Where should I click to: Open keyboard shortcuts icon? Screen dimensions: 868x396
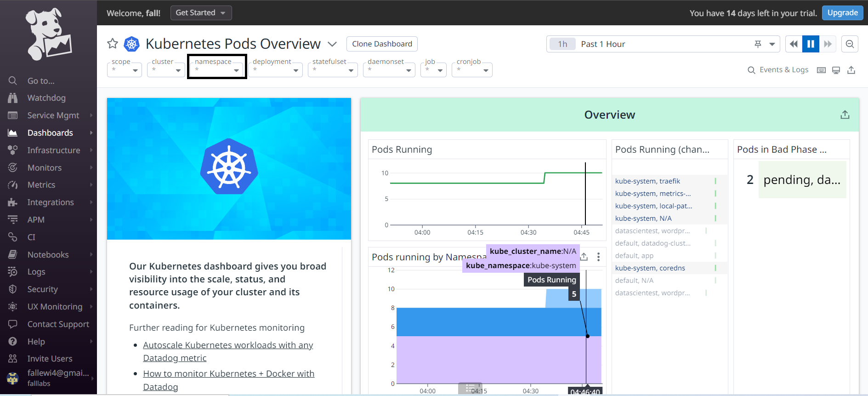point(821,70)
